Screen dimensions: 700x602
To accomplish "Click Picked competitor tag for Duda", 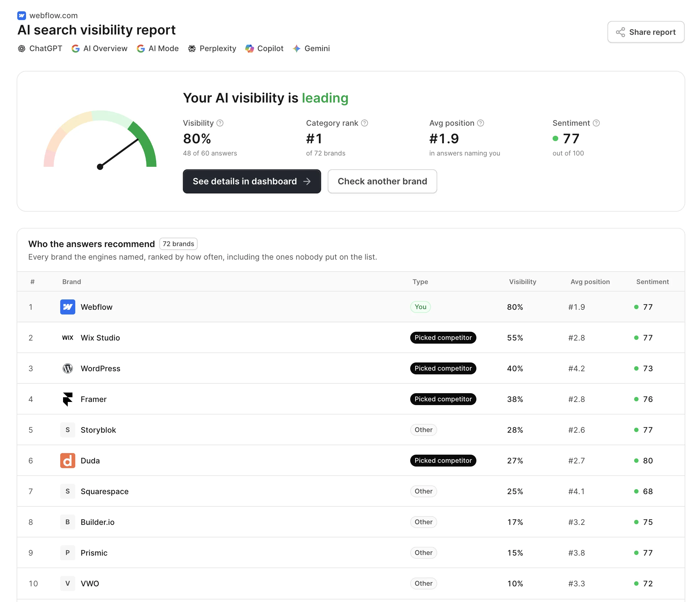I will click(x=443, y=461).
